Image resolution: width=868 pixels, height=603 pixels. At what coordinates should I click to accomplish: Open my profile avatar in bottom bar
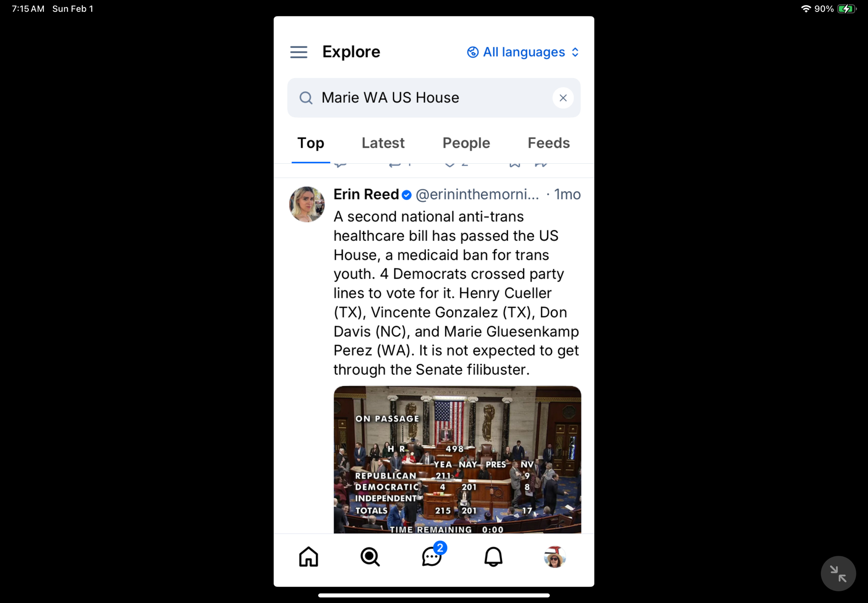pyautogui.click(x=555, y=557)
